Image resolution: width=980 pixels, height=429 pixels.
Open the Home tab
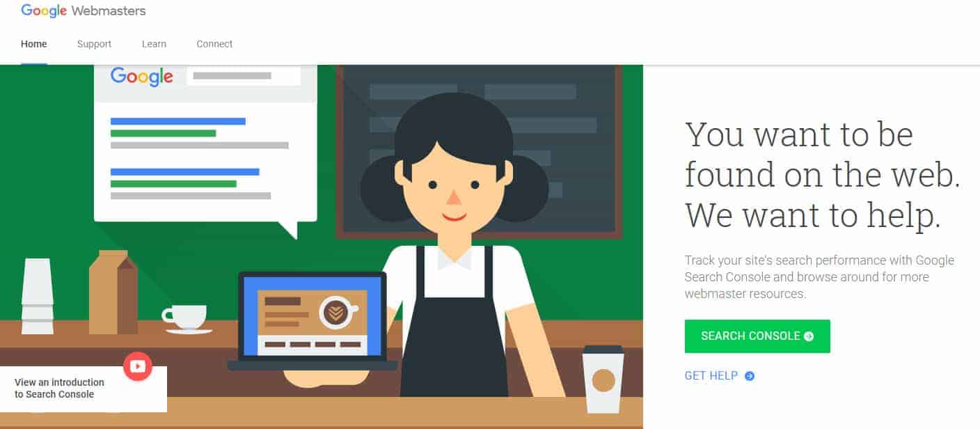pyautogui.click(x=34, y=44)
